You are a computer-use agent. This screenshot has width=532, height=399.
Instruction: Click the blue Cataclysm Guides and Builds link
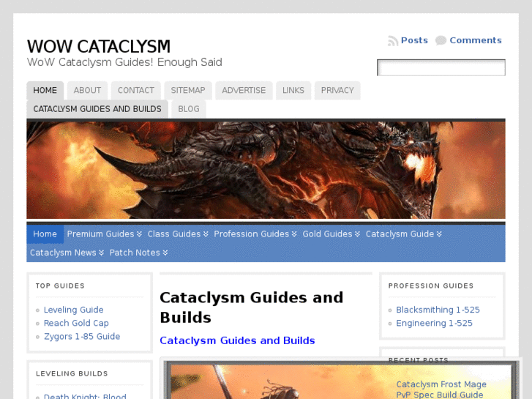[x=237, y=340]
